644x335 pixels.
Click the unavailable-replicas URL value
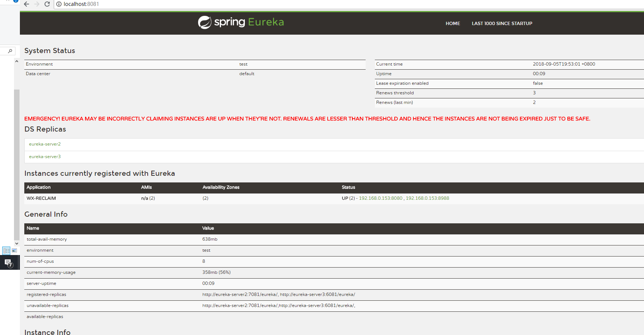pos(279,306)
